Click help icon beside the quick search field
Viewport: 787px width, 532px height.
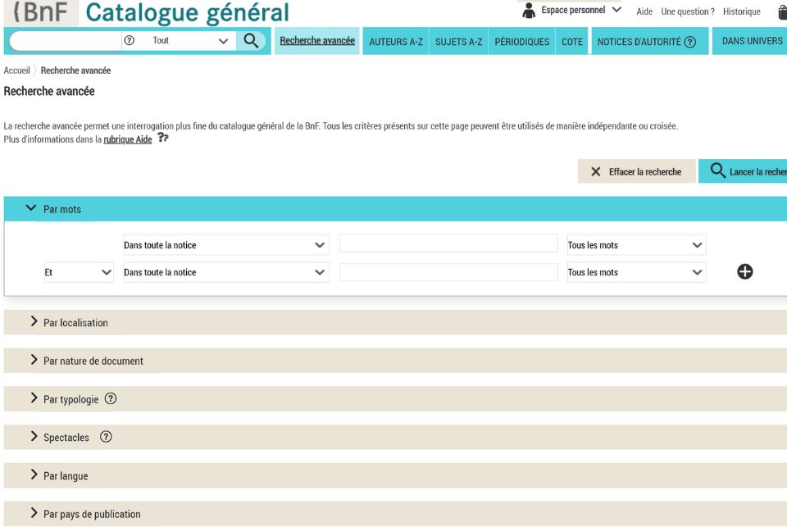129,40
